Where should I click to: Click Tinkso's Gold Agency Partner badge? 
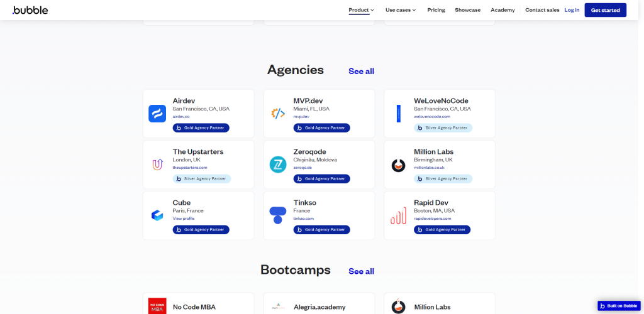[x=321, y=230]
